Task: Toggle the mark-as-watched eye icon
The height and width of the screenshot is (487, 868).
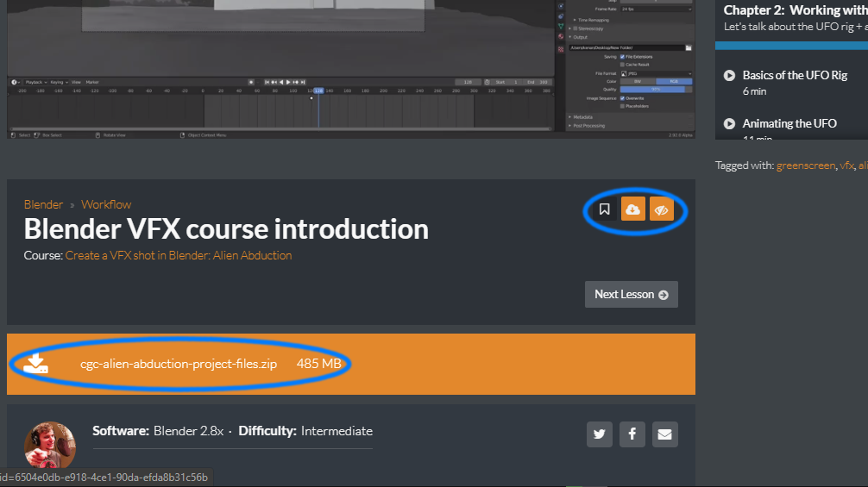Action: pyautogui.click(x=662, y=209)
